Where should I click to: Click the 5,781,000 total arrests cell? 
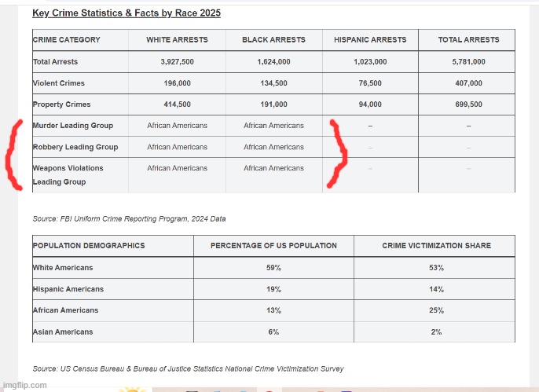point(467,62)
